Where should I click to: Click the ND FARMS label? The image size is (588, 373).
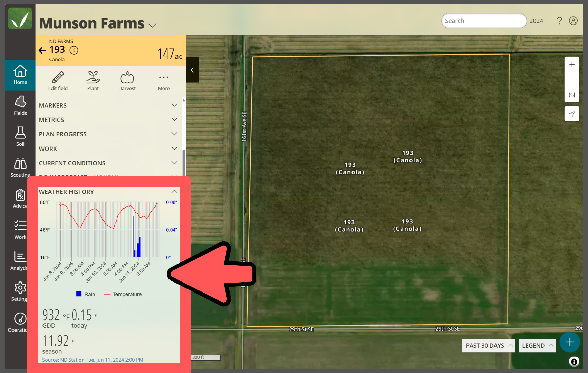[61, 41]
